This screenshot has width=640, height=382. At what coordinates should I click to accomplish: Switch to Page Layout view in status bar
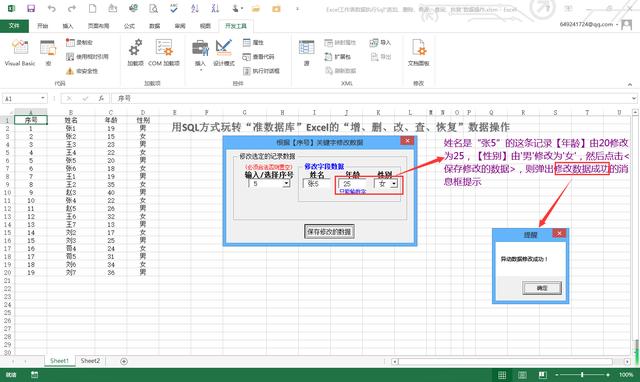click(x=522, y=375)
